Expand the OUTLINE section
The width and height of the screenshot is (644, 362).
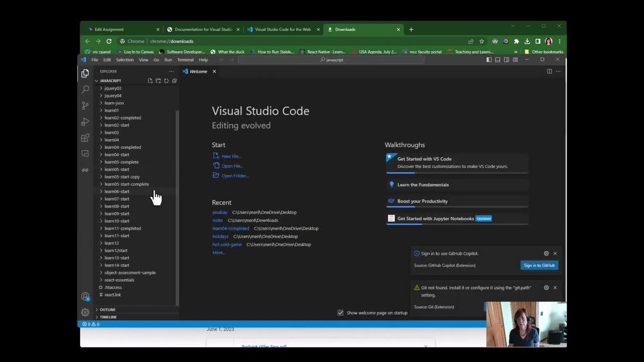tap(136, 310)
